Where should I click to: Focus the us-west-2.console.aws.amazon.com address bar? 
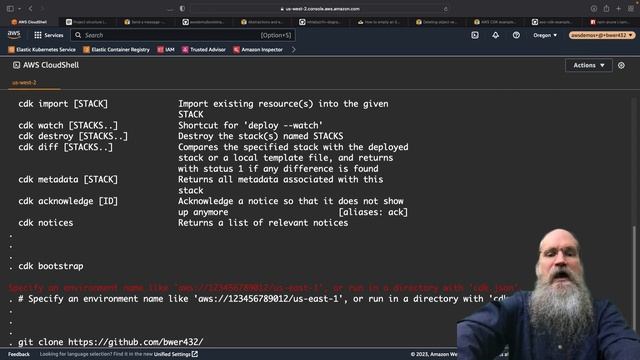tap(320, 9)
